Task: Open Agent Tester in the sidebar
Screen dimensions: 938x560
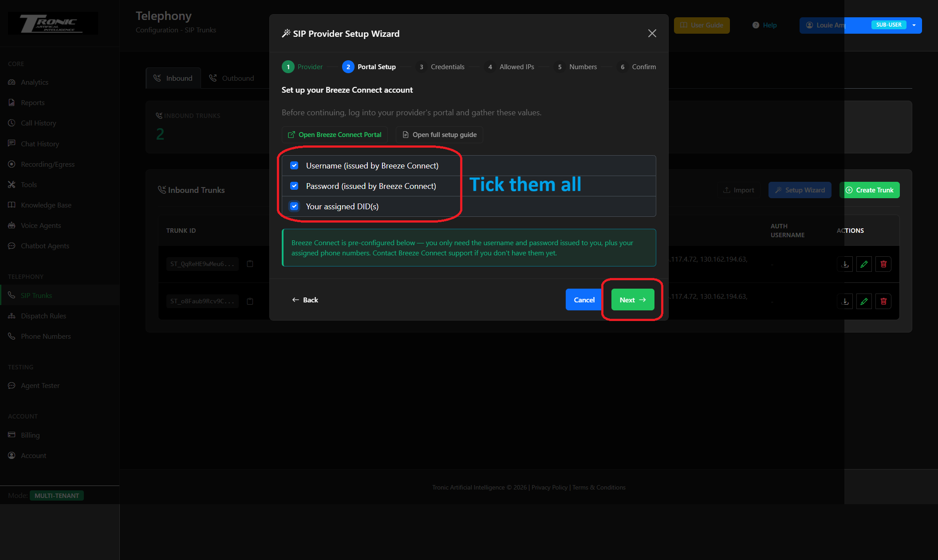Action: click(40, 385)
